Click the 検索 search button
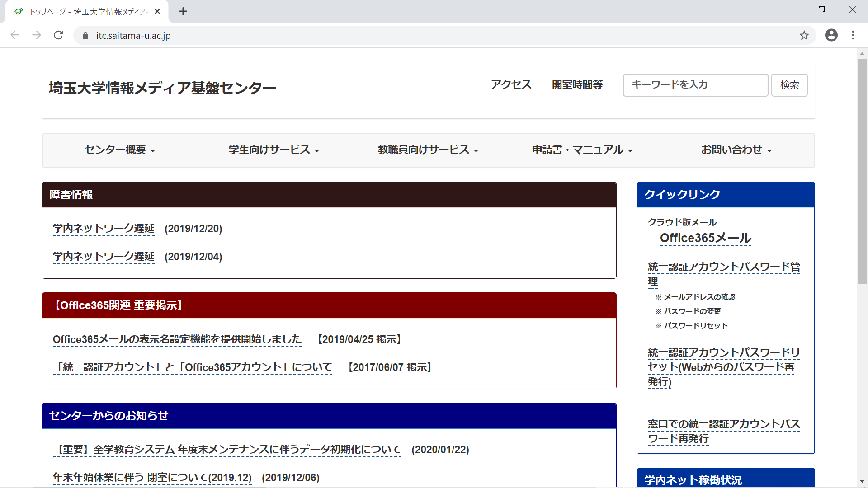The height and width of the screenshot is (488, 868). pos(789,85)
